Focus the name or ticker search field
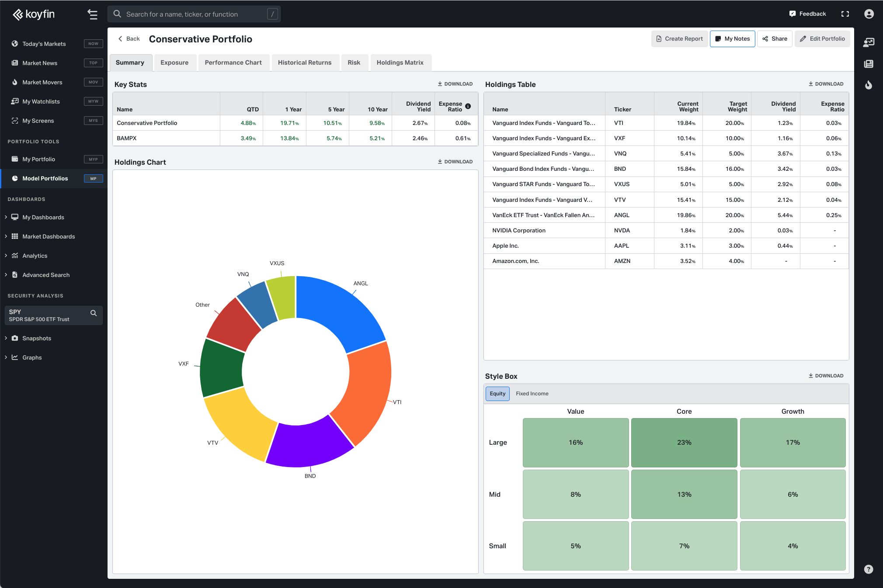 pyautogui.click(x=194, y=14)
